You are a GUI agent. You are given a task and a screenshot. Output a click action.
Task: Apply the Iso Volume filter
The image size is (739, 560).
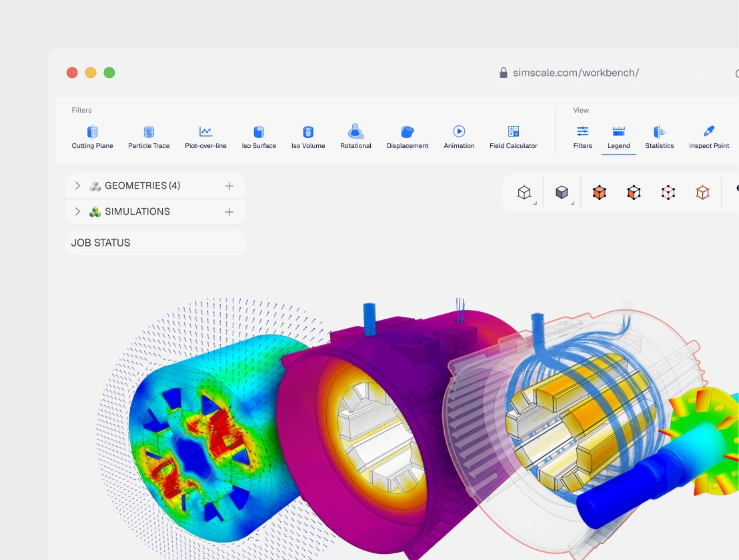308,137
